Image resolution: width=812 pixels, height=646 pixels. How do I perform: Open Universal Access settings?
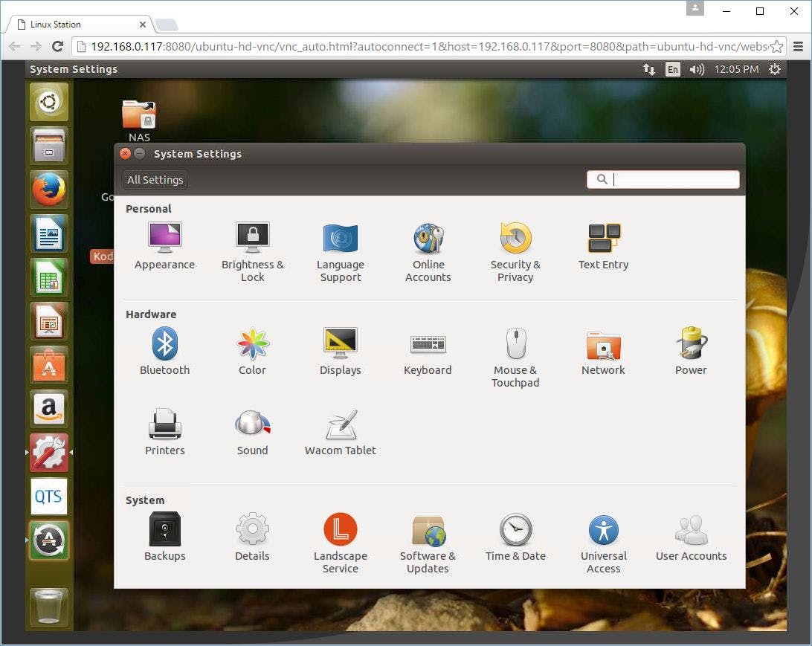[x=603, y=543]
